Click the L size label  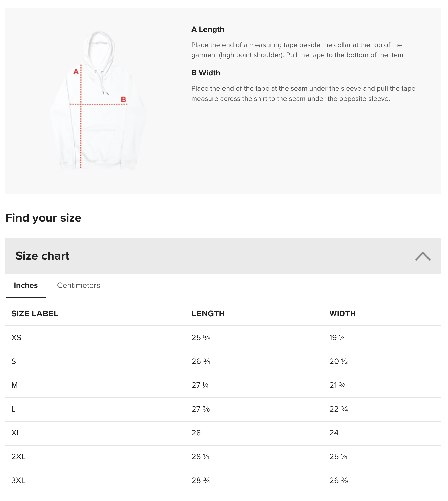[13, 409]
